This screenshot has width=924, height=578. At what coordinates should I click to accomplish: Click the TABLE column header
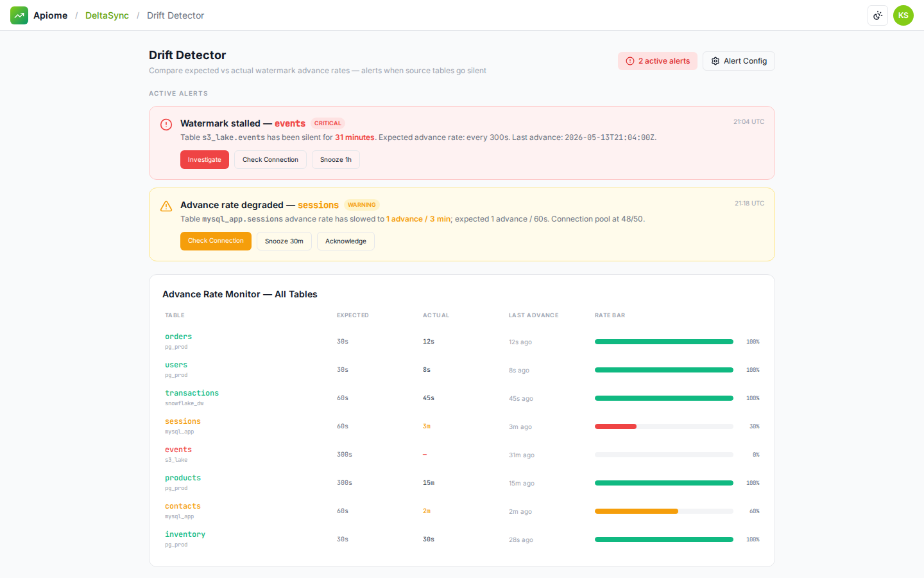click(175, 315)
